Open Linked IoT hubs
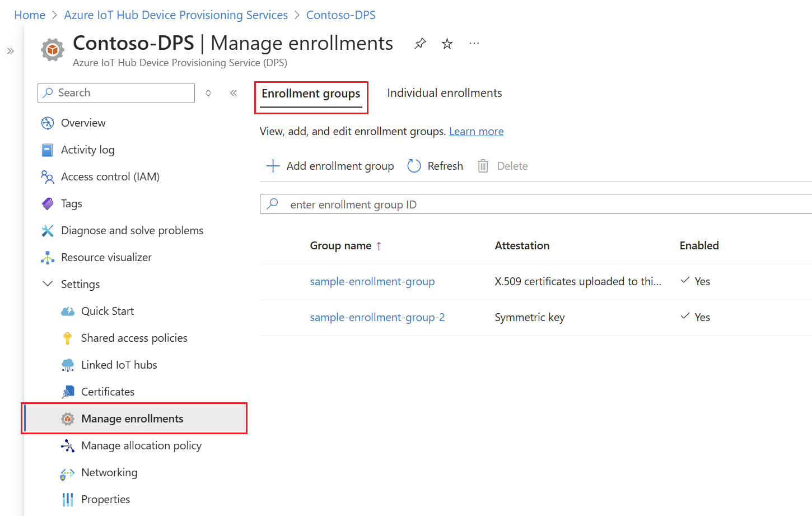The height and width of the screenshot is (516, 812). (x=118, y=365)
